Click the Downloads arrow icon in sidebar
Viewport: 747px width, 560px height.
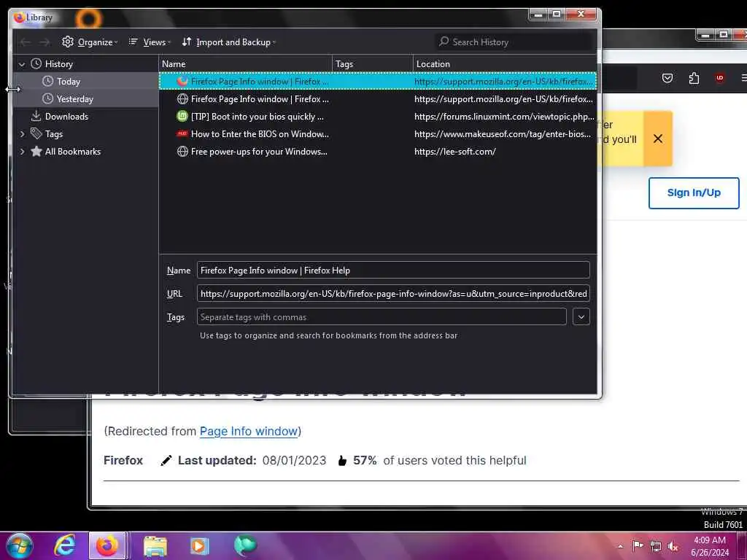click(x=36, y=116)
